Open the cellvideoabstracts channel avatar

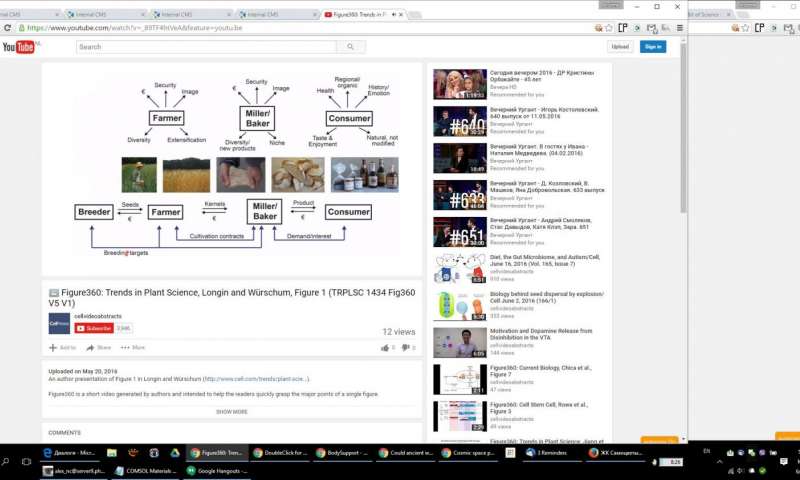[59, 324]
